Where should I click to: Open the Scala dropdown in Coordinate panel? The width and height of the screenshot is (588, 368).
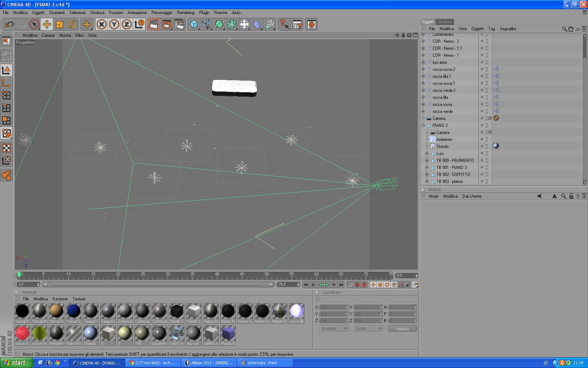point(368,328)
